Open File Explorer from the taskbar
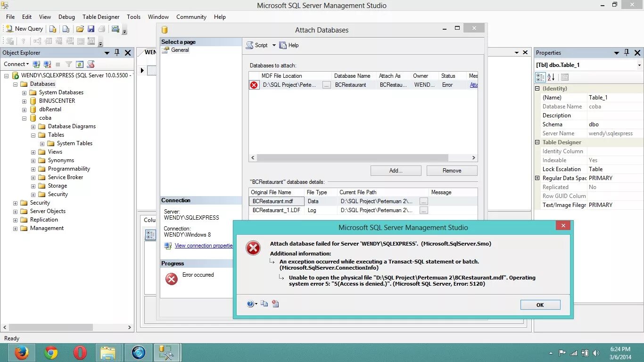Image resolution: width=644 pixels, height=362 pixels. [x=108, y=353]
